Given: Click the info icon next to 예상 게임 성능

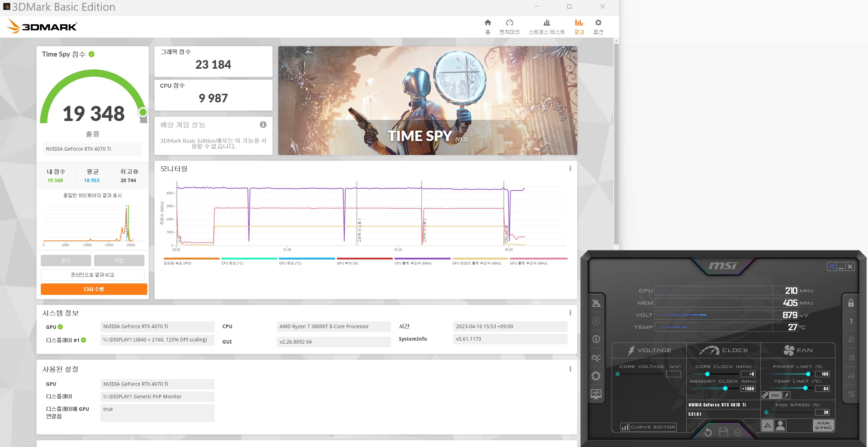Looking at the screenshot, I should [x=263, y=125].
